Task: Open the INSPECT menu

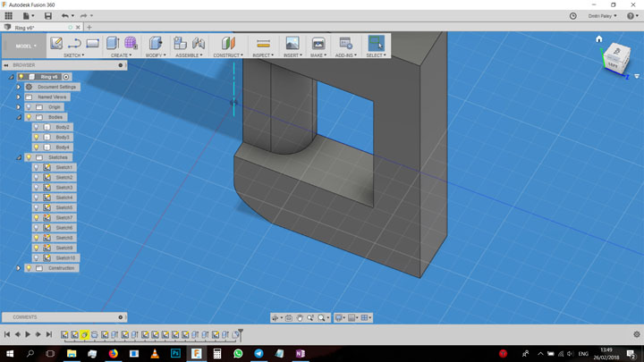Action: (x=263, y=55)
